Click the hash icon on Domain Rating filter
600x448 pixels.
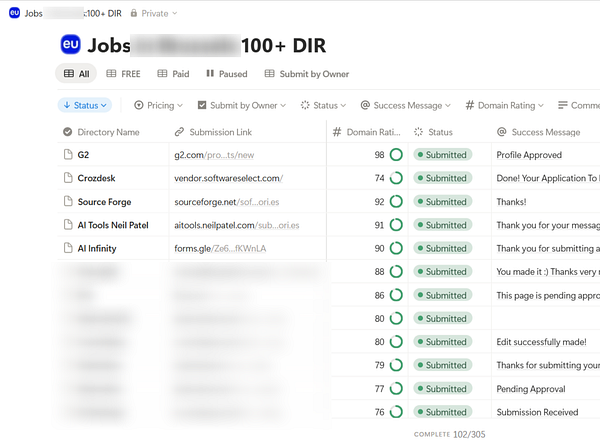pos(470,105)
